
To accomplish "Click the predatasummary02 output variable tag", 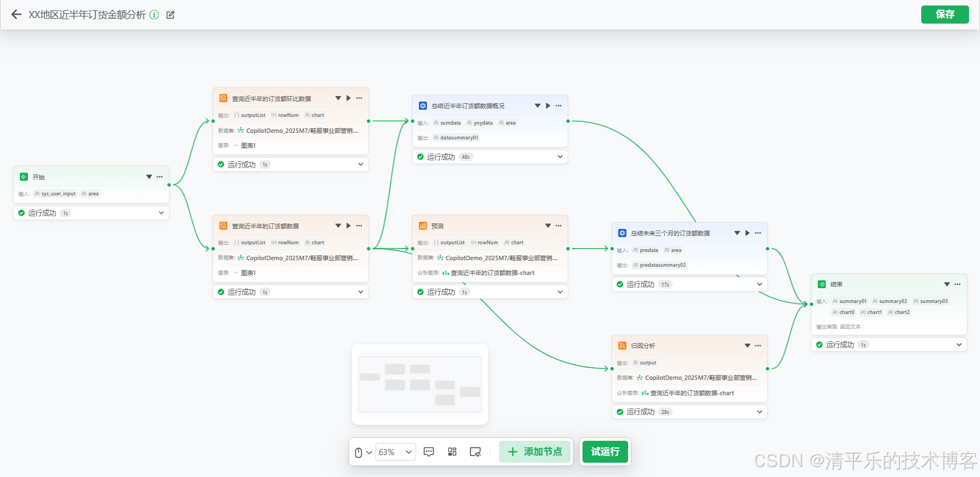I will coord(659,265).
